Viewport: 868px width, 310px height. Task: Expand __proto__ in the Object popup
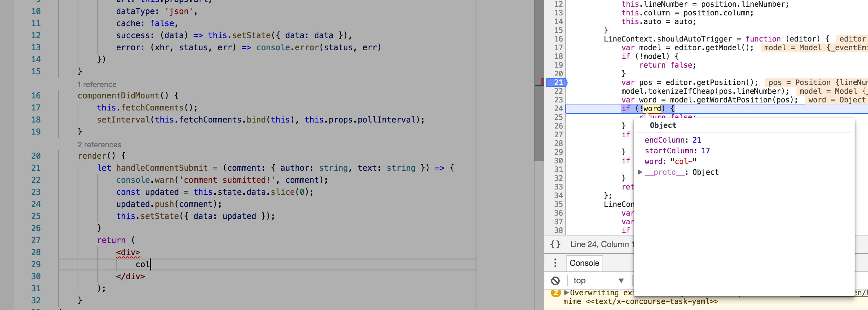pyautogui.click(x=640, y=172)
